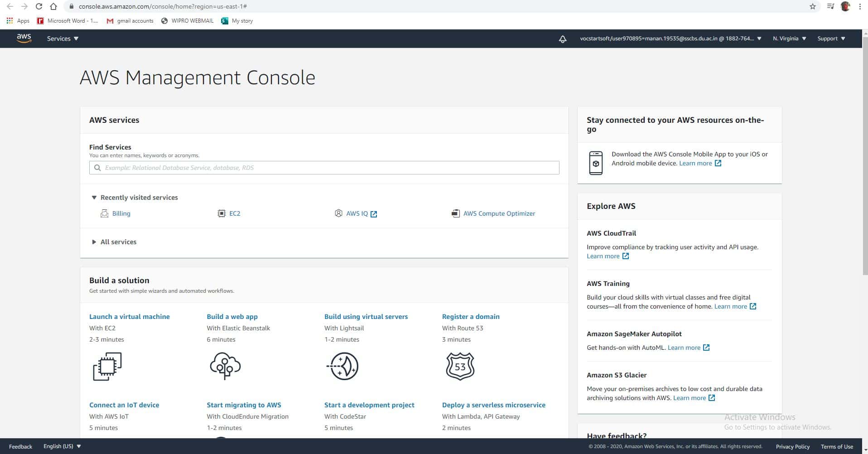Click the 'AWS CloudTrail' heading text
This screenshot has height=454, width=868.
point(611,233)
